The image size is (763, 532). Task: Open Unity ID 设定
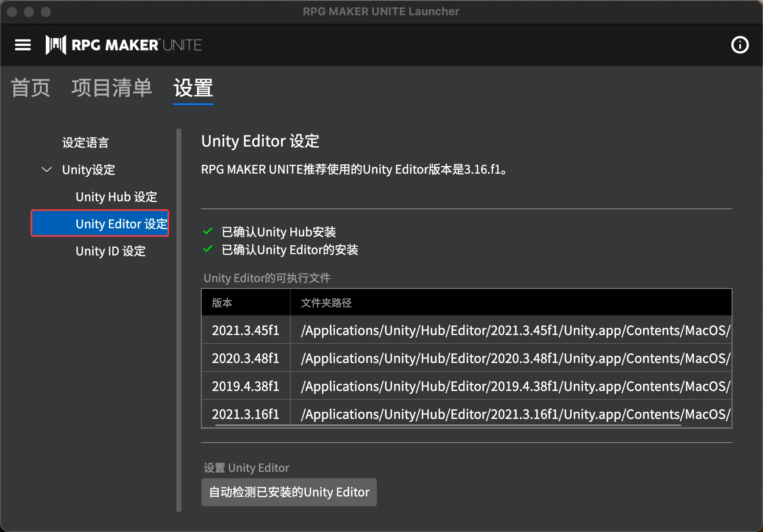[x=111, y=251]
